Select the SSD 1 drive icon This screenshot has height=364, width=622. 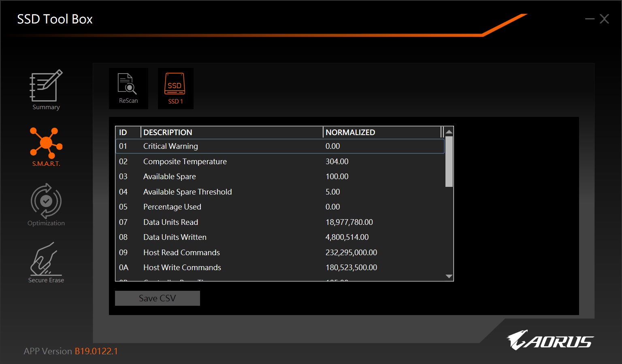pyautogui.click(x=175, y=84)
